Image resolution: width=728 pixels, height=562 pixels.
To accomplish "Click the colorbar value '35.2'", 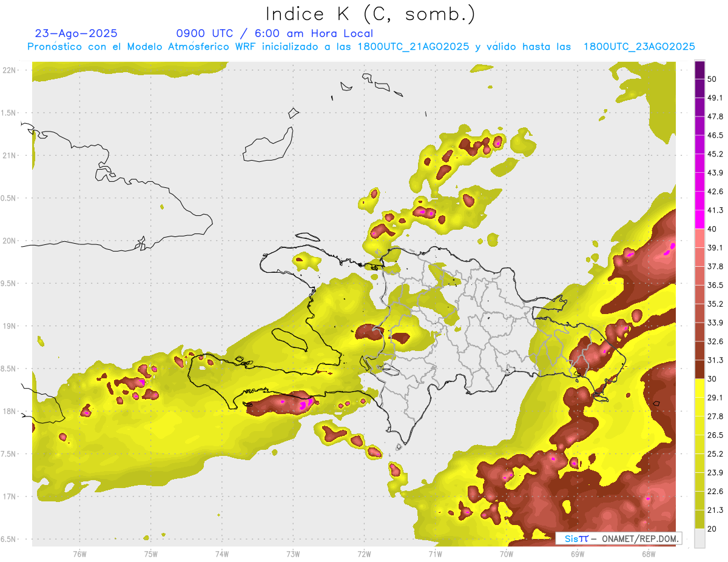I will (x=715, y=304).
